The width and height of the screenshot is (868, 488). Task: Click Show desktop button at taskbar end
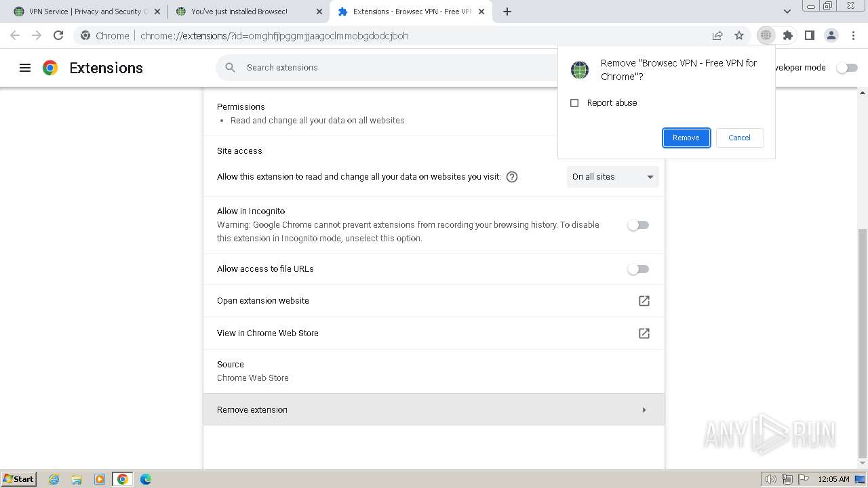860,479
